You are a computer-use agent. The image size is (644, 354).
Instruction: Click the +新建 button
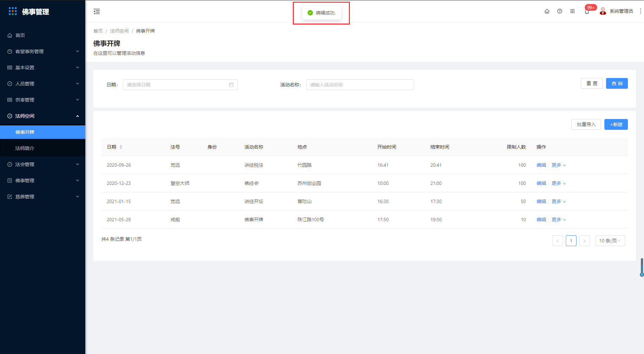click(616, 124)
